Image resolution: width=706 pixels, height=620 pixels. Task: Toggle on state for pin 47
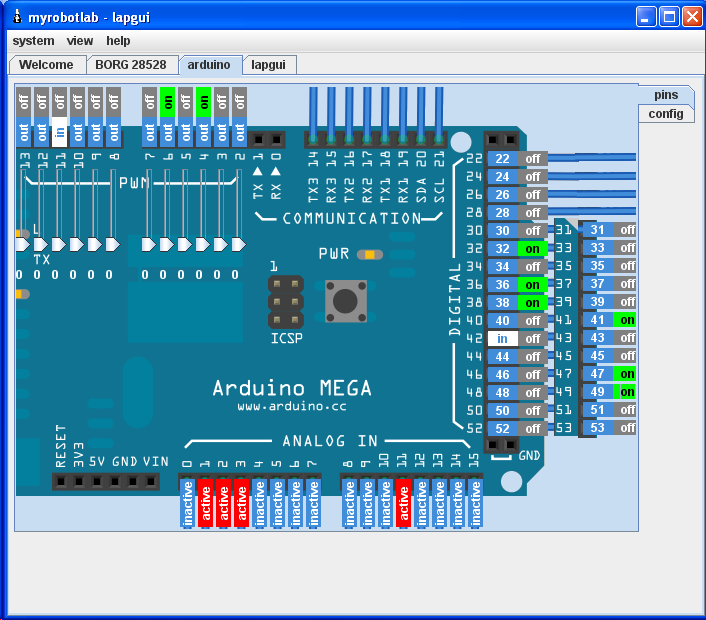[625, 374]
